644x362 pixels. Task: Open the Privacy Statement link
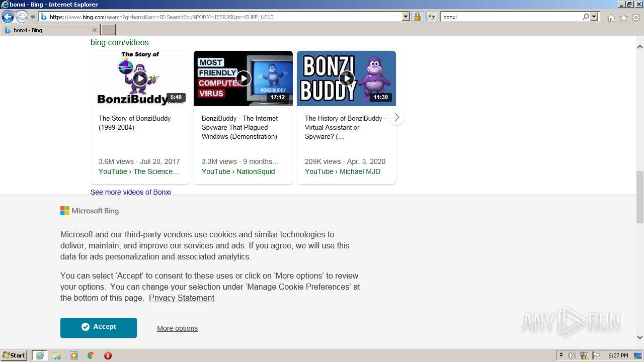pyautogui.click(x=182, y=298)
